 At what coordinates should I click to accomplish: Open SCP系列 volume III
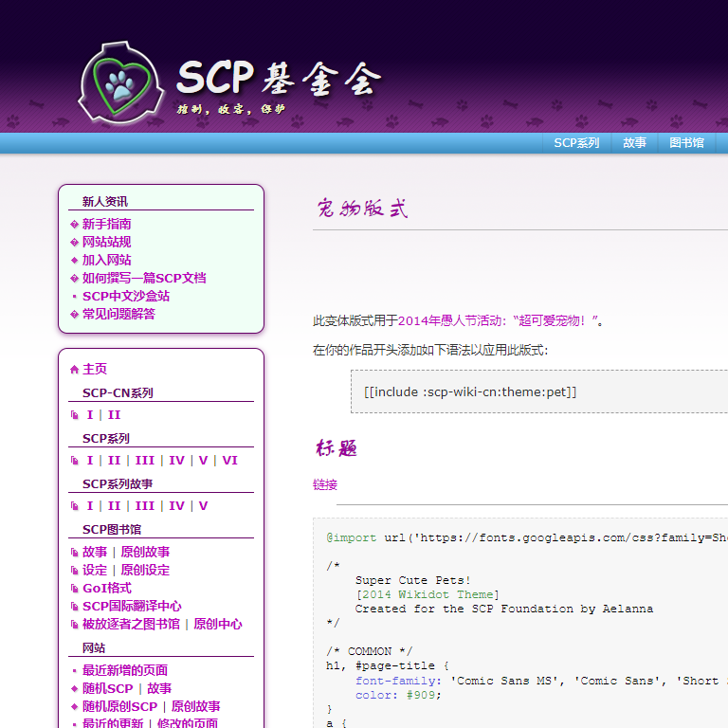(x=144, y=461)
